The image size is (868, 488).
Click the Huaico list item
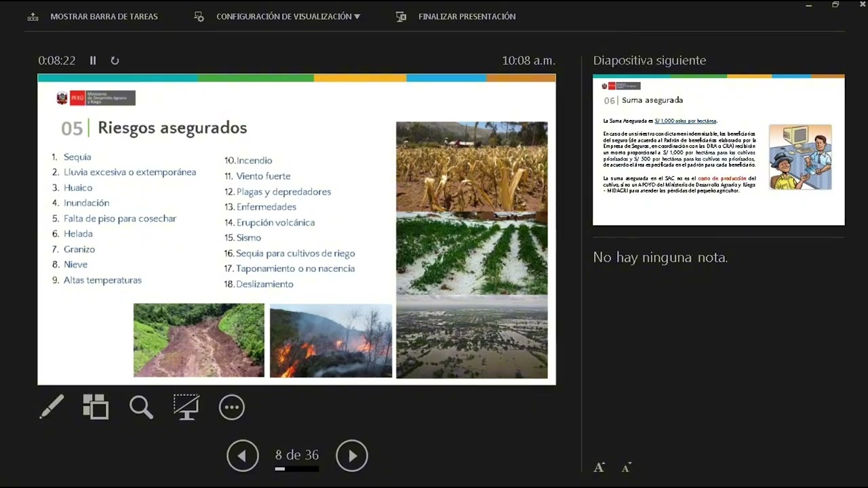[x=78, y=188]
